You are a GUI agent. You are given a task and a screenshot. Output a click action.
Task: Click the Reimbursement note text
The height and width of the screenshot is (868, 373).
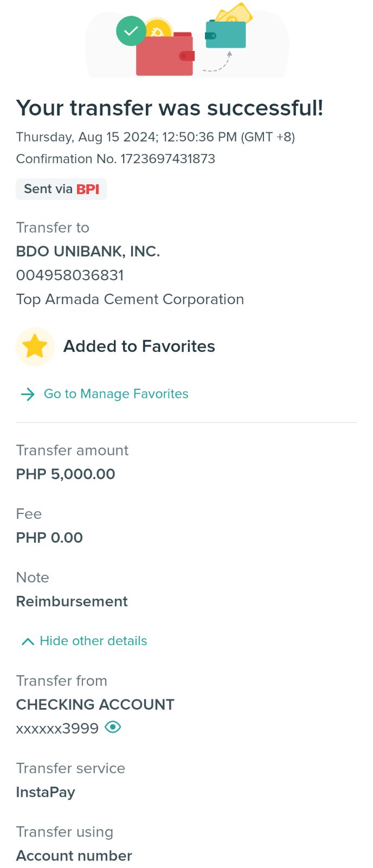[x=72, y=601]
